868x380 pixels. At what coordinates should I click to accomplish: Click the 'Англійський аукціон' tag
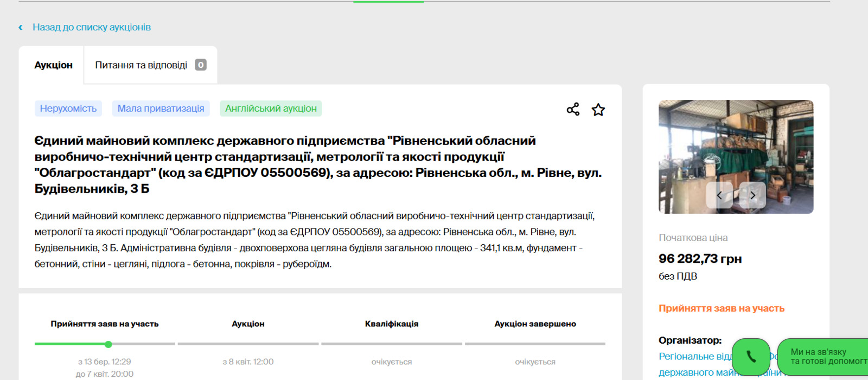pos(271,109)
